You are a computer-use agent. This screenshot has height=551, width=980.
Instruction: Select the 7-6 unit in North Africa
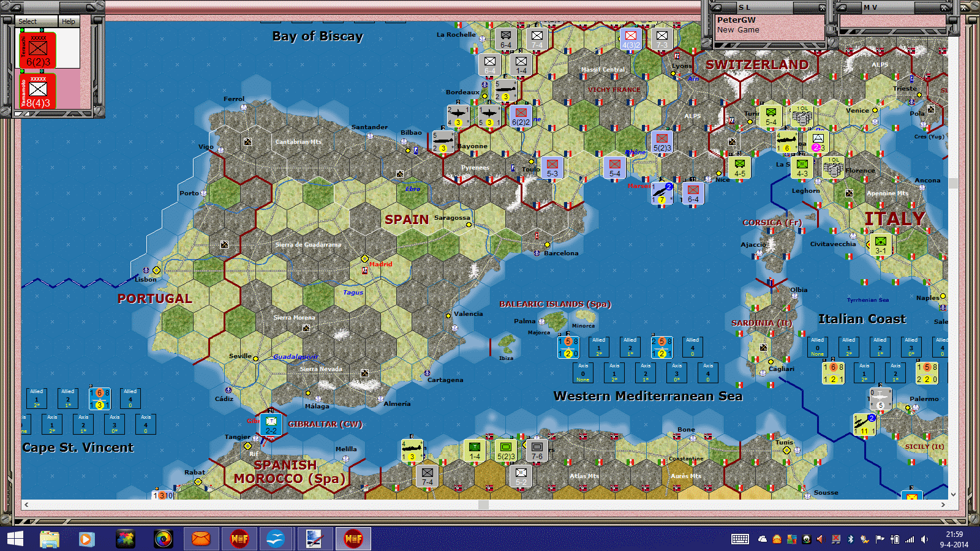pyautogui.click(x=537, y=451)
